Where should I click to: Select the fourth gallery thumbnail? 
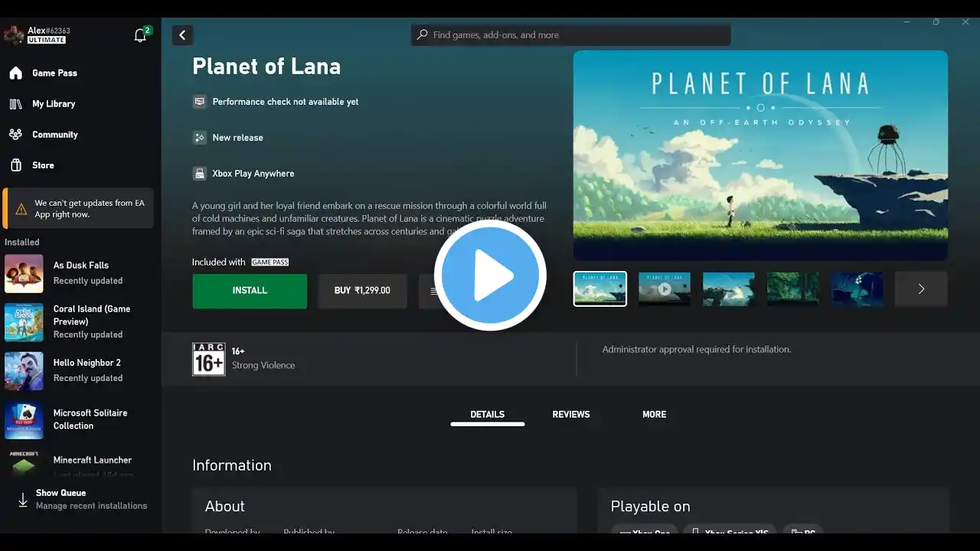(x=793, y=289)
